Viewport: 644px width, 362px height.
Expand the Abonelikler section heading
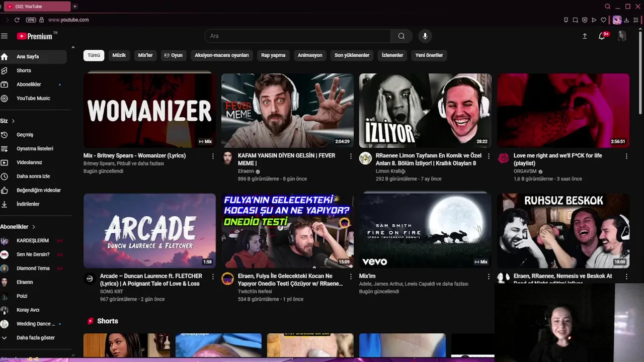point(18,227)
